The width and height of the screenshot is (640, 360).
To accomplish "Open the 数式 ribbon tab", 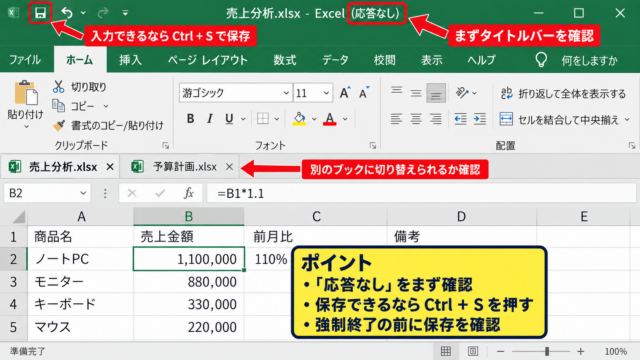I will [x=284, y=60].
